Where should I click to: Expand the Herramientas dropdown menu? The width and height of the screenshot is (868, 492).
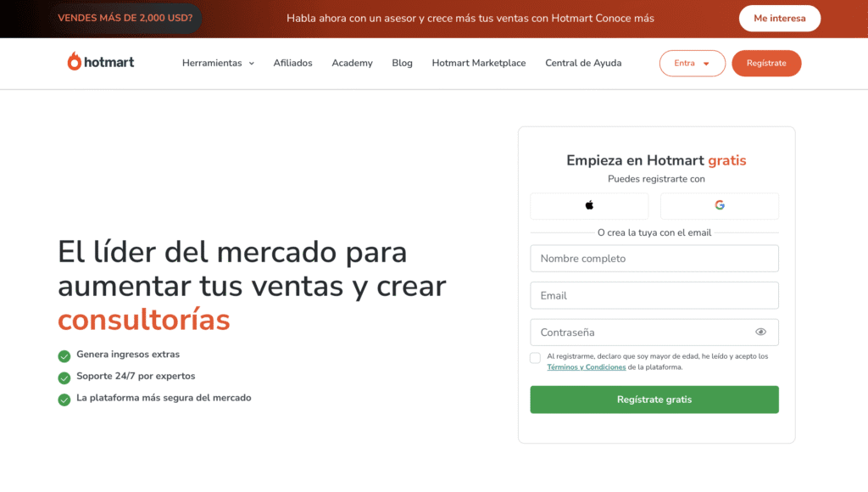pos(218,63)
